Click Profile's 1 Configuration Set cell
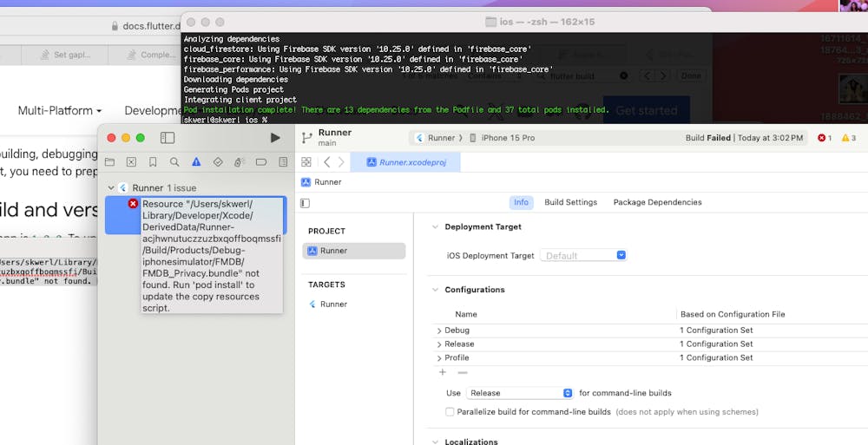Screen dimensions: 868x445 pos(716,358)
